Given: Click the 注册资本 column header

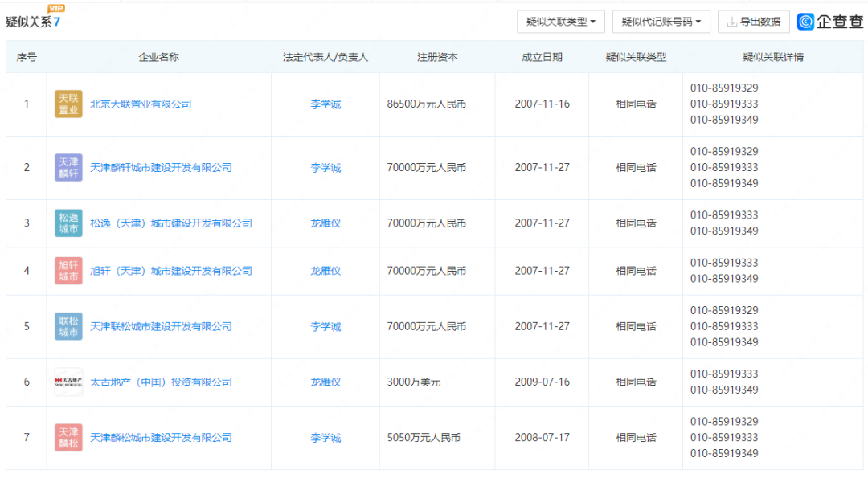Looking at the screenshot, I should pyautogui.click(x=437, y=58).
